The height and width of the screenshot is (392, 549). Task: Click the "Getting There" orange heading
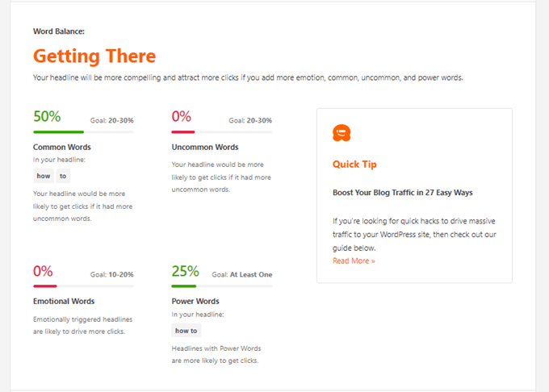coord(94,56)
